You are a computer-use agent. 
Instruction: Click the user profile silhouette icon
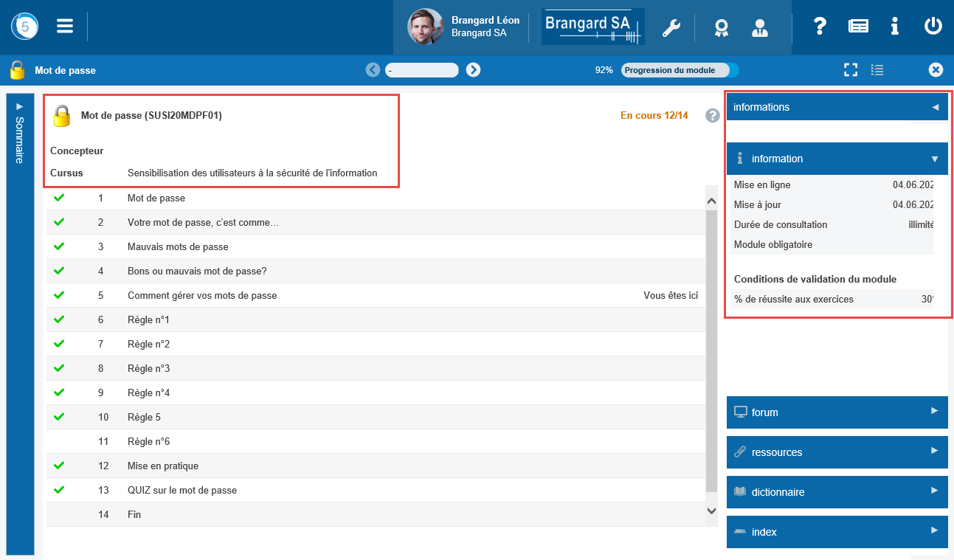point(759,27)
